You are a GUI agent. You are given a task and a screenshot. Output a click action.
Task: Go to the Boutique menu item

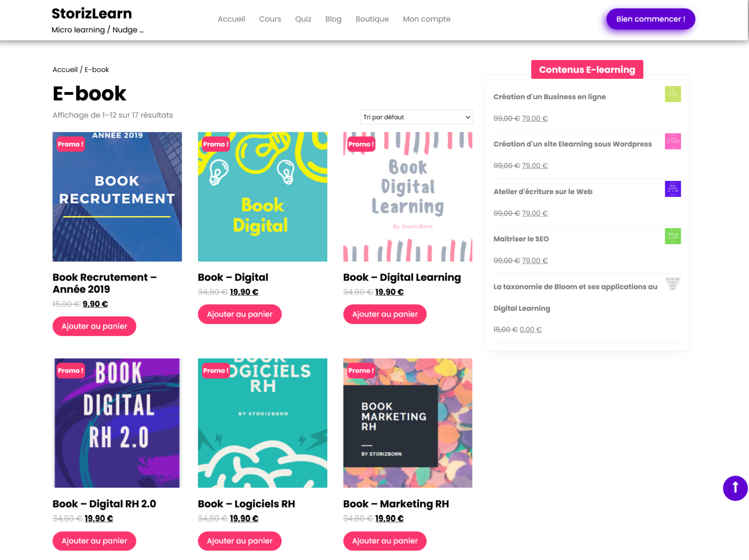(372, 19)
